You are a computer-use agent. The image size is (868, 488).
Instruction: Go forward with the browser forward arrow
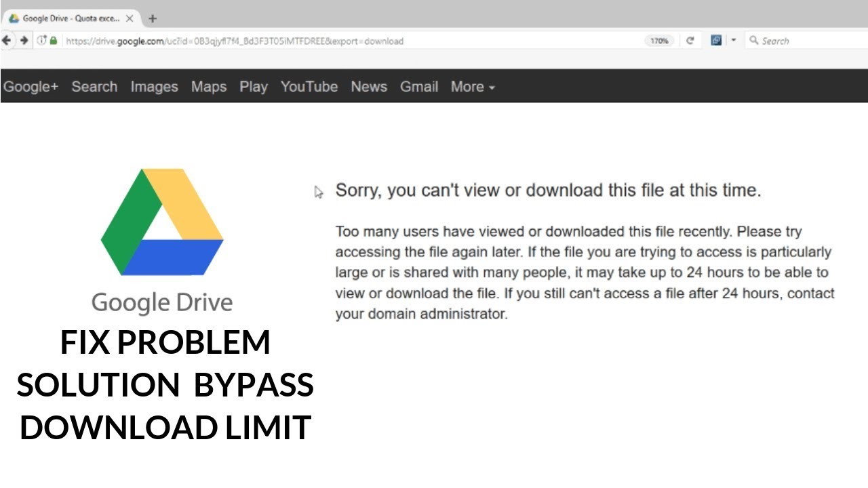(x=24, y=41)
